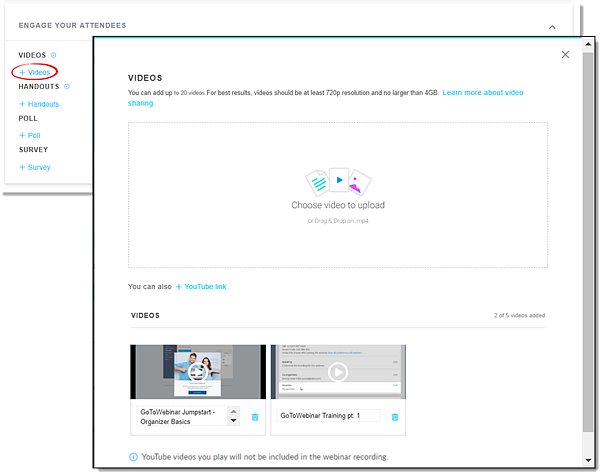
Task: Close the Videos dialog
Action: click(565, 54)
